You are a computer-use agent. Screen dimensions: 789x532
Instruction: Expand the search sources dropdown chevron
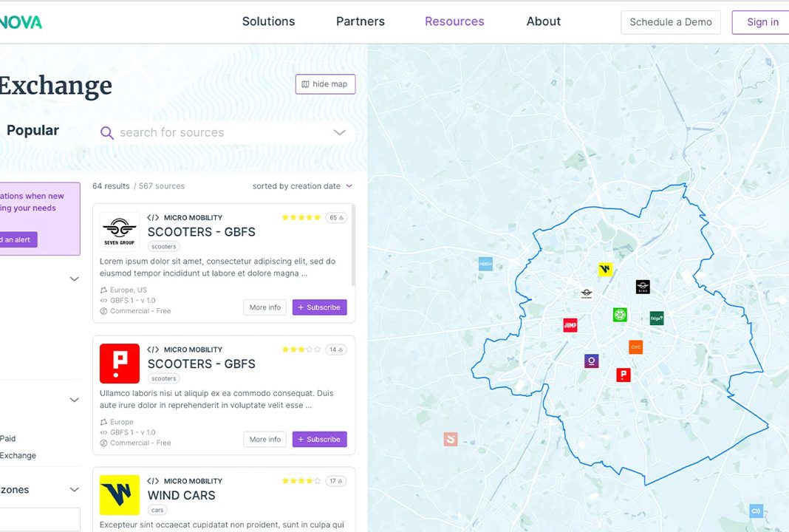coord(340,133)
